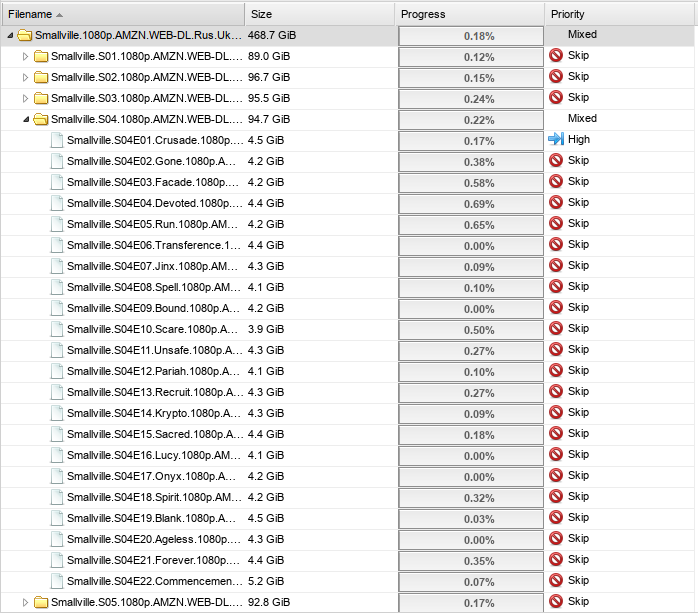698x613 pixels.
Task: Sort by the Priority column header
Action: (x=620, y=14)
